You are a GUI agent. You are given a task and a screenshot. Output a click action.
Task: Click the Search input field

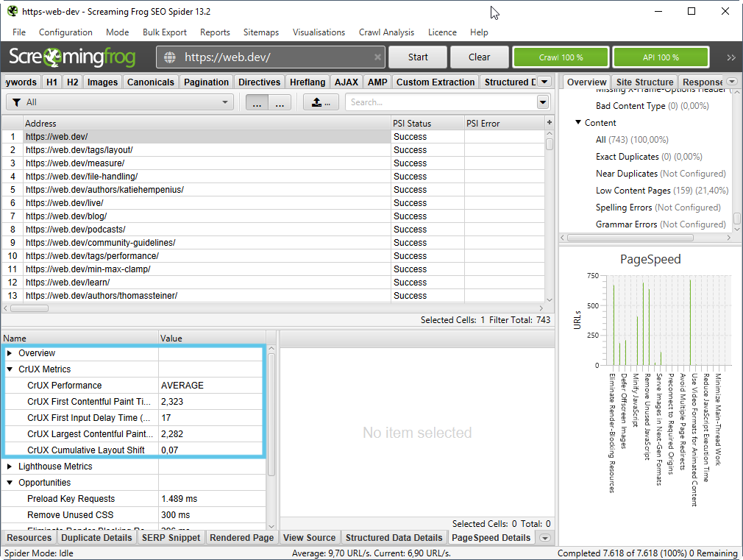(441, 102)
